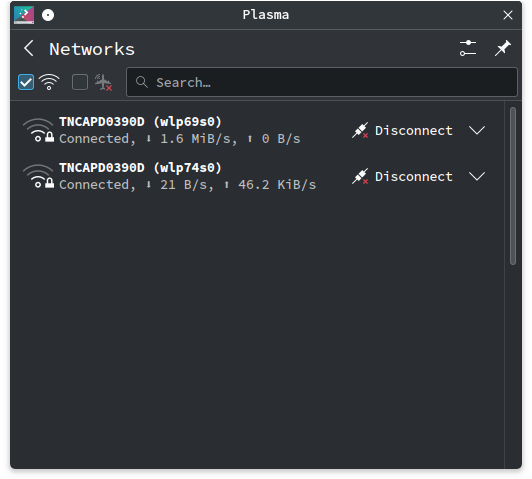Expand details for wlp69s0 connection

click(477, 130)
